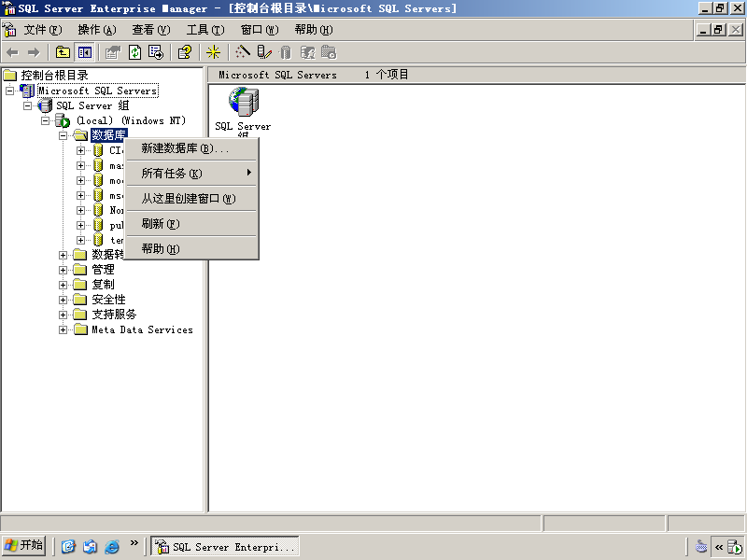The width and height of the screenshot is (747, 560).
Task: Click the Microsoft SQL Servers tree icon
Action: pyautogui.click(x=28, y=91)
